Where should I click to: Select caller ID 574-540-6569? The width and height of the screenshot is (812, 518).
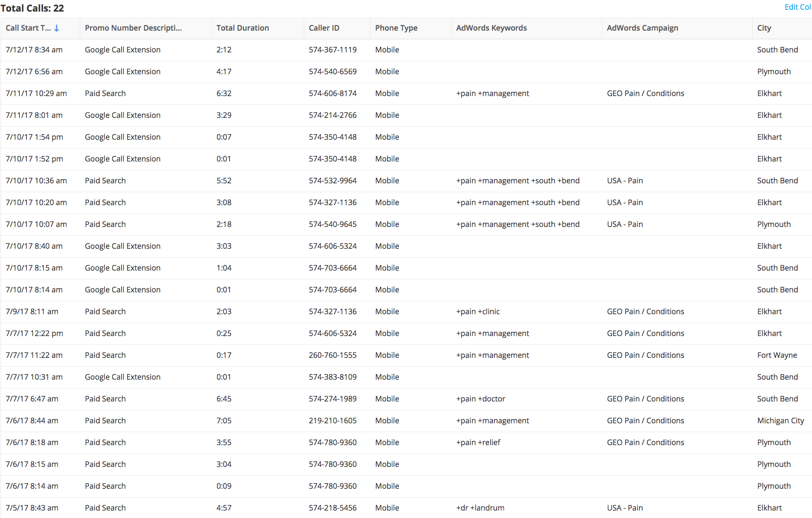pyautogui.click(x=332, y=71)
